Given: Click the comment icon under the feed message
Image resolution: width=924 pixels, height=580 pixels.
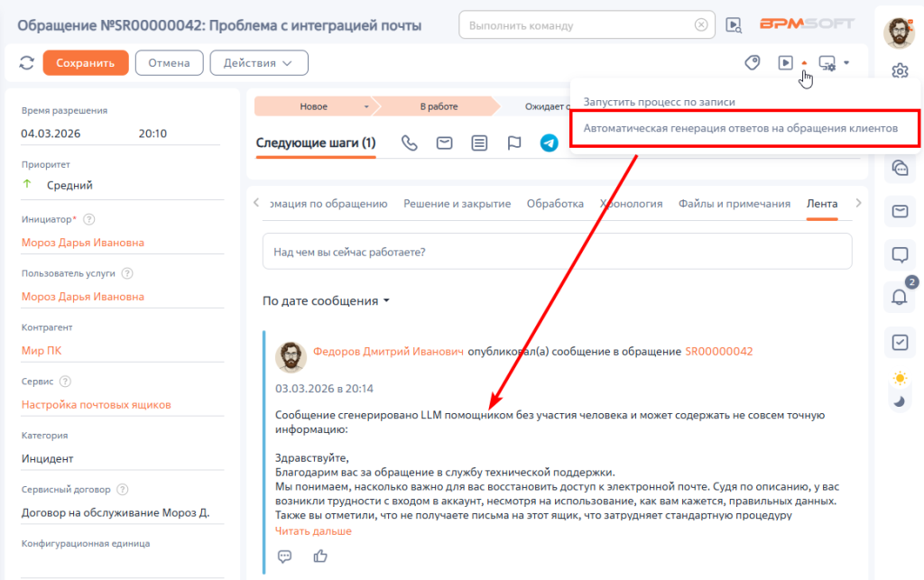Looking at the screenshot, I should 285,556.
